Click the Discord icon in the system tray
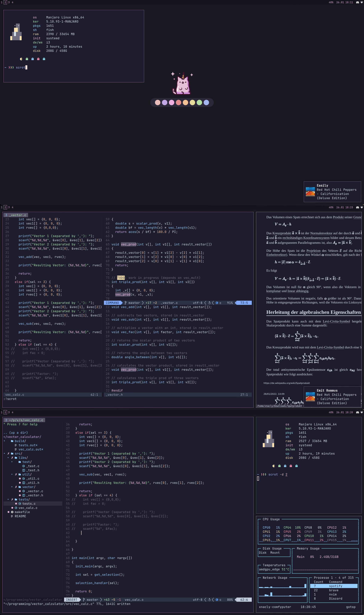 [x=358, y=2]
